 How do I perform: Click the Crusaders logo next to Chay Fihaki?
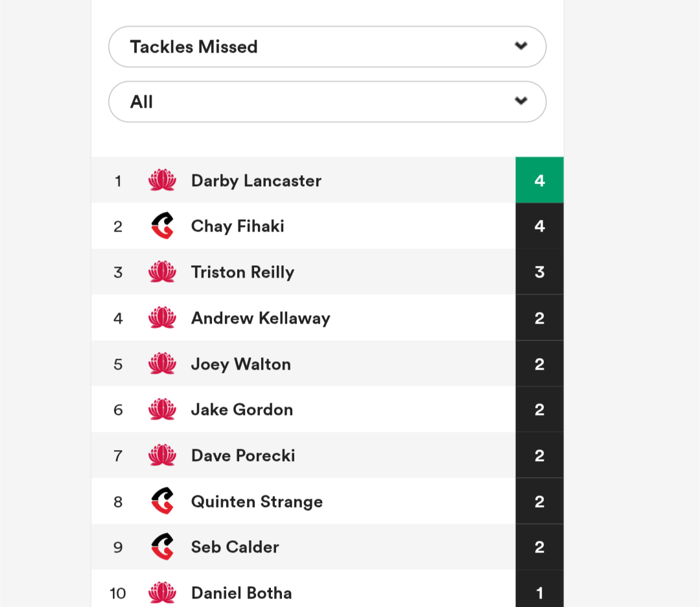click(163, 226)
